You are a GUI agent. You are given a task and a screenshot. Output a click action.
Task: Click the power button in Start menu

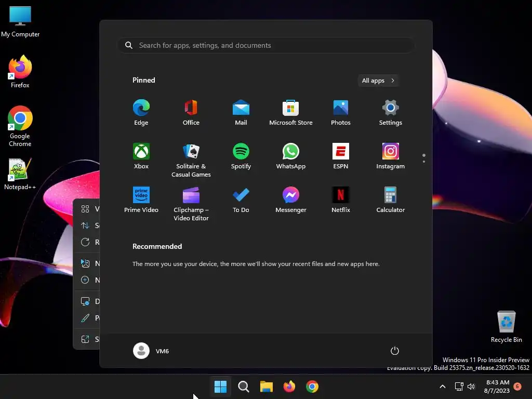pyautogui.click(x=395, y=351)
